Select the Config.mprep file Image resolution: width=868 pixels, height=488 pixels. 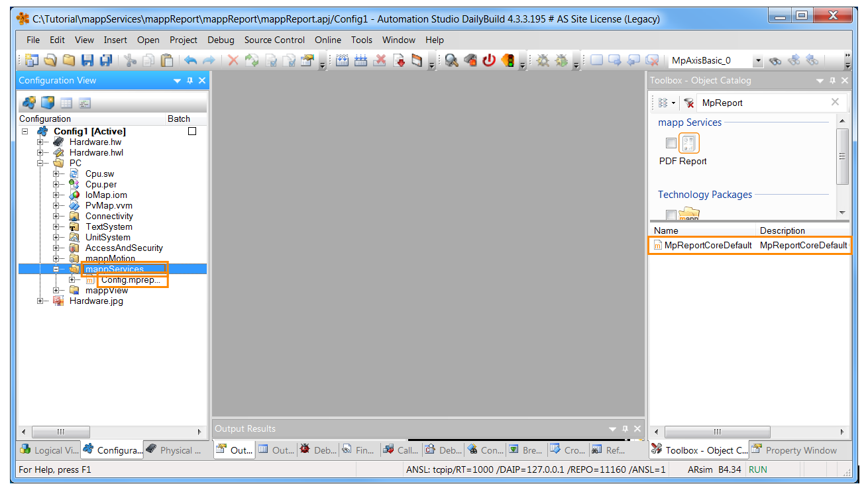tap(131, 280)
